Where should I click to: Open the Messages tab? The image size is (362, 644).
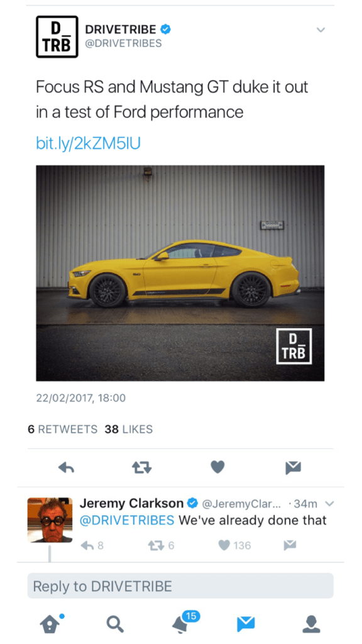[246, 625]
